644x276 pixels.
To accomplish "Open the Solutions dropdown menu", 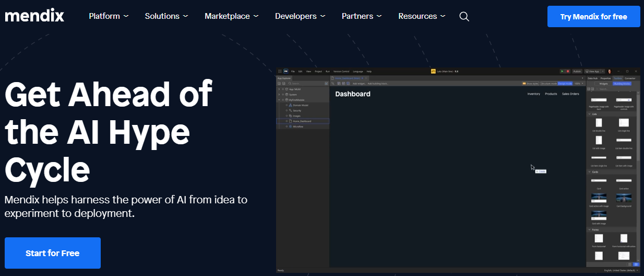I will [166, 16].
